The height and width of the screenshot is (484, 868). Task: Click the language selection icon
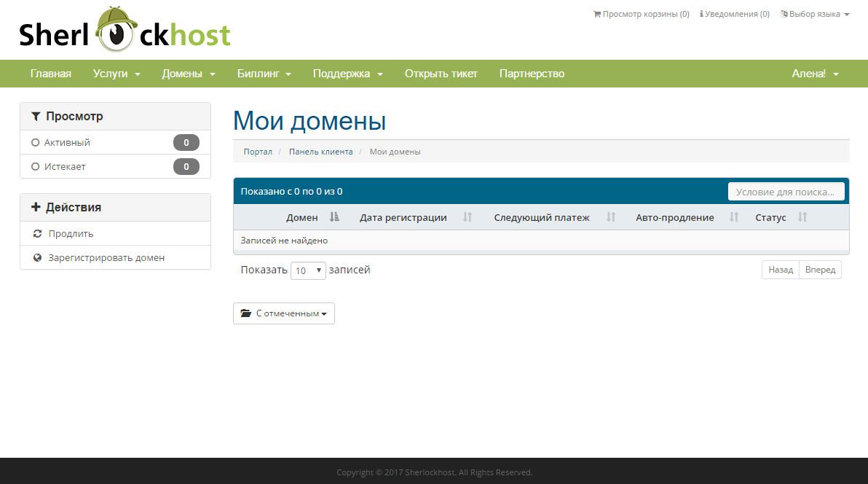click(x=784, y=14)
